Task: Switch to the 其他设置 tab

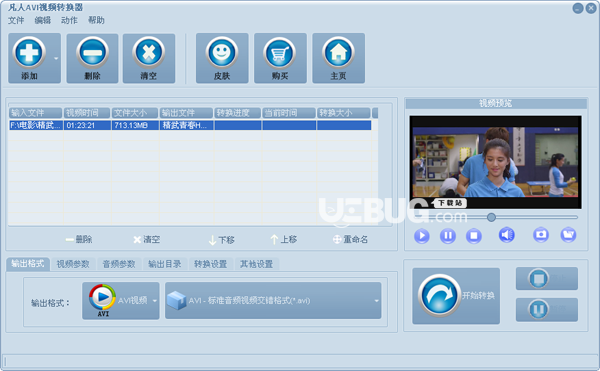Action: [256, 264]
